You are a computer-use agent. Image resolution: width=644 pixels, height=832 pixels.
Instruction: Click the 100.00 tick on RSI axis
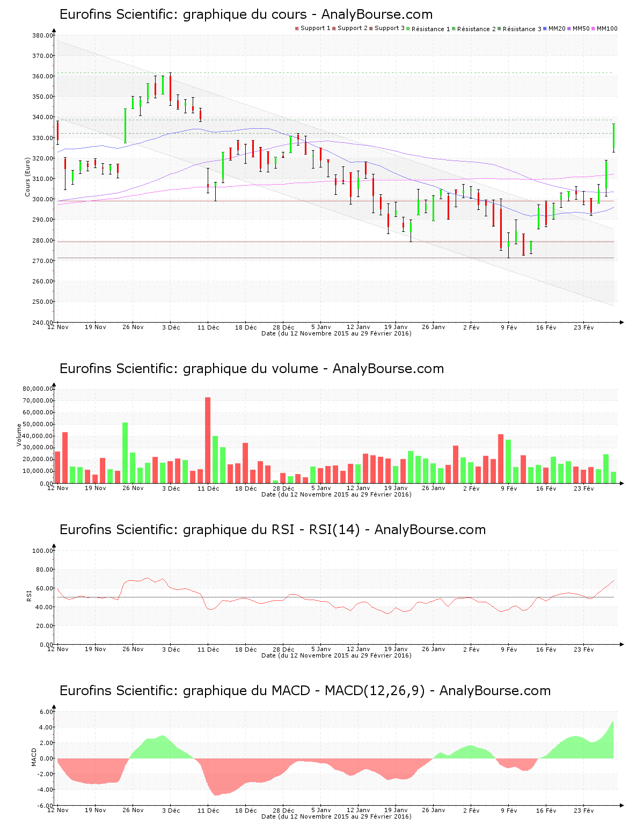(43, 551)
